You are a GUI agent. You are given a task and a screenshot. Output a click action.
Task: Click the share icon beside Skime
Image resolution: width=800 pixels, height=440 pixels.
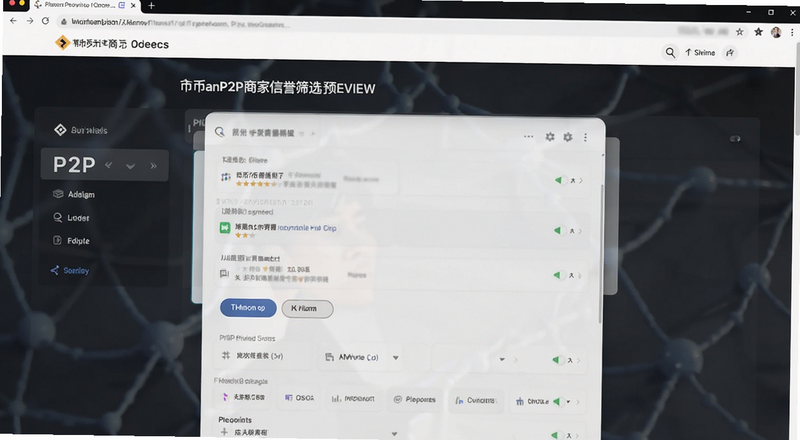pos(730,53)
